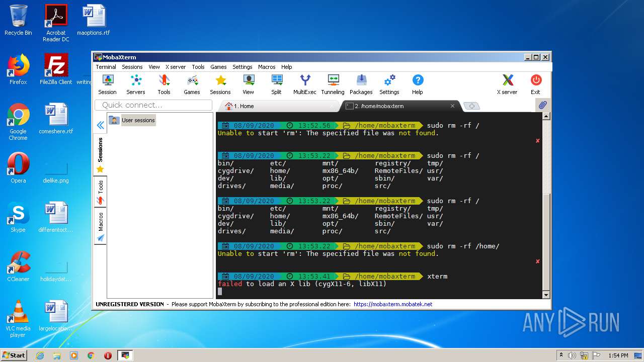Show hidden system tray icons arrow
This screenshot has height=362, width=644.
pos(560,355)
